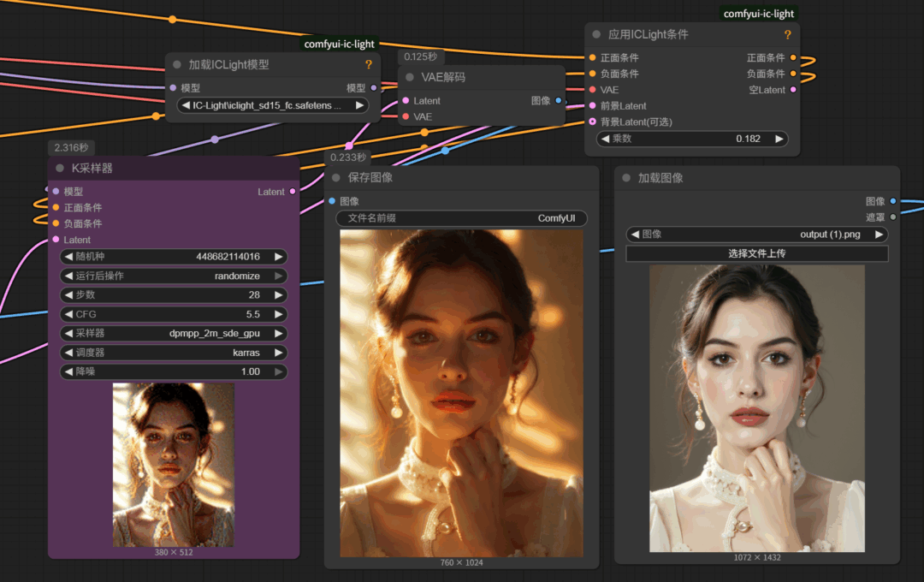Click the 760 × 1024 size label
924x582 pixels.
(461, 562)
